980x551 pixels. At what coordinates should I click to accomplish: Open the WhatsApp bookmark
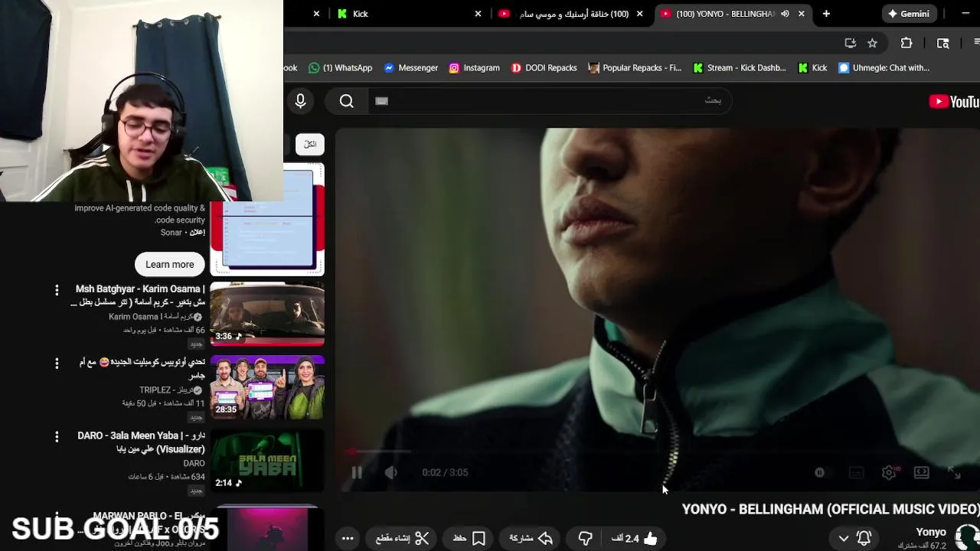[340, 68]
